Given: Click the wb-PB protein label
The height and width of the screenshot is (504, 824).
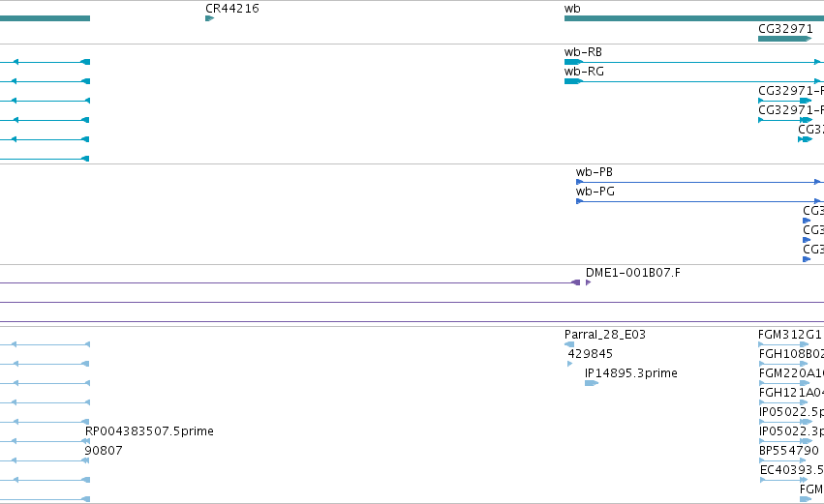Looking at the screenshot, I should pos(595,172).
